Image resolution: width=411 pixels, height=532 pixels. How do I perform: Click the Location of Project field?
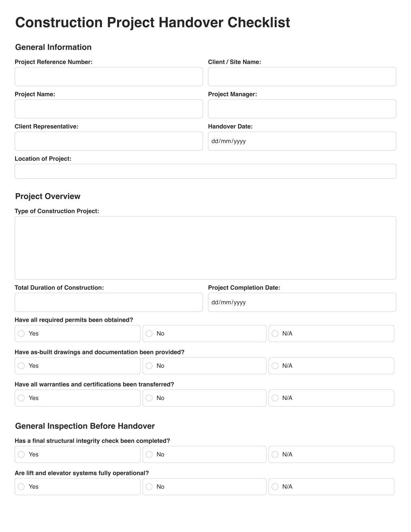205,171
